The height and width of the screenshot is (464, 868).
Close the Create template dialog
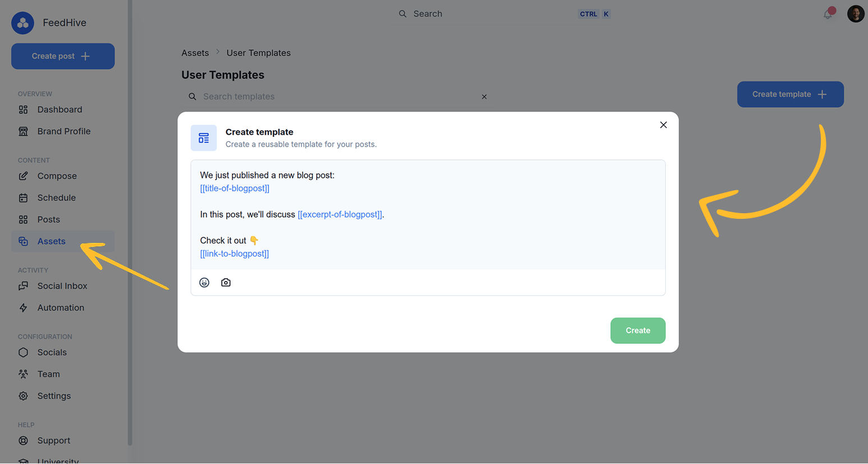pyautogui.click(x=663, y=125)
